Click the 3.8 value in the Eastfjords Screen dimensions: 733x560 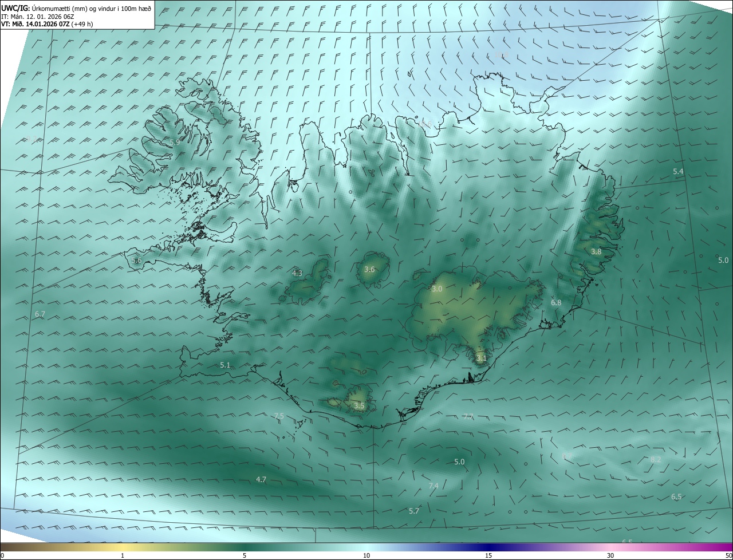(x=596, y=251)
